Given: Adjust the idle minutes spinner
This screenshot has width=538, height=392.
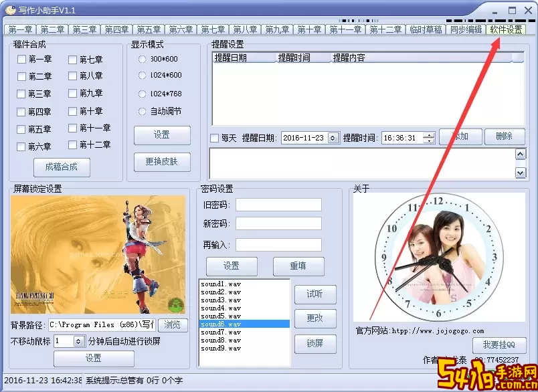Looking at the screenshot, I should coord(78,341).
